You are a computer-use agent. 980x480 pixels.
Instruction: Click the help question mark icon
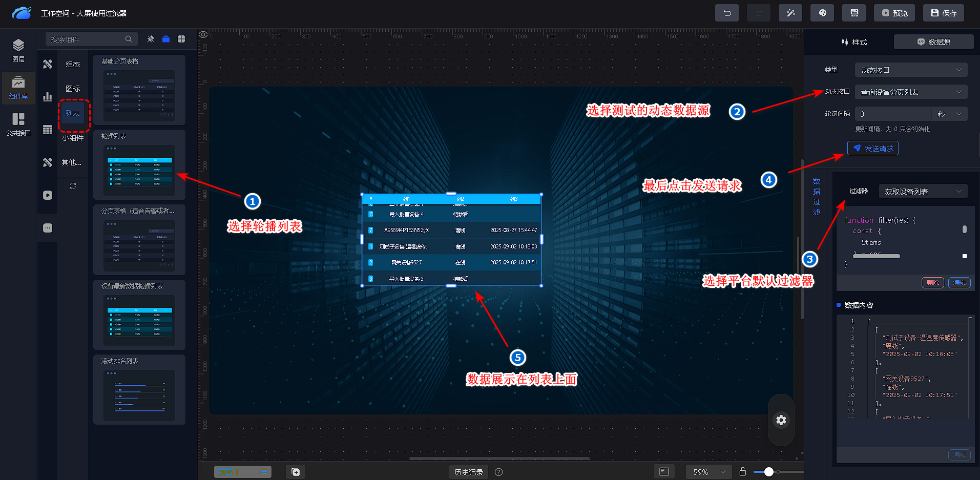point(498,472)
